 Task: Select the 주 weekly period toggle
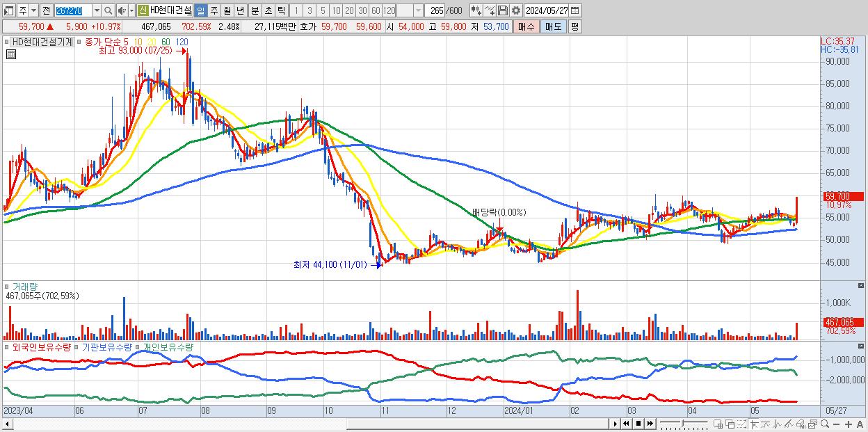pos(214,10)
